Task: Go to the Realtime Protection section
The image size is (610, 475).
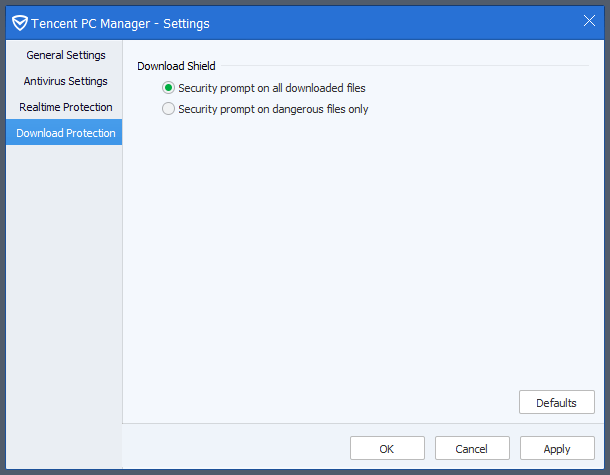Action: click(65, 107)
